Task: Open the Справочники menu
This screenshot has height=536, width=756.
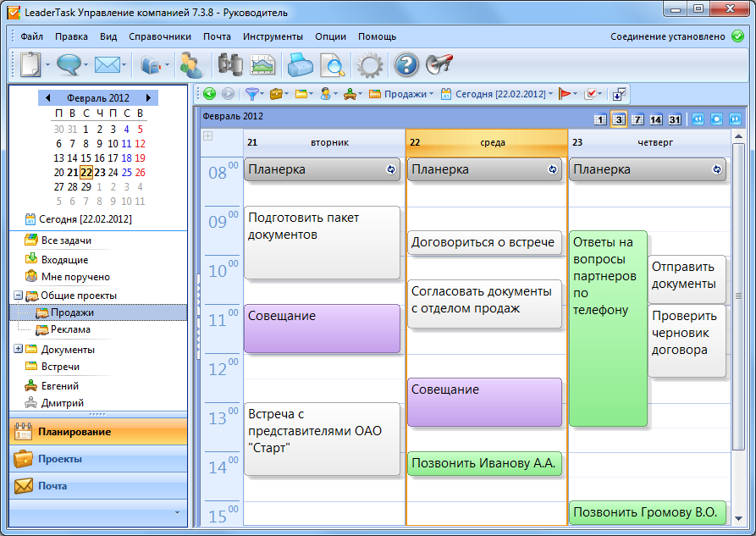Action: coord(160,36)
